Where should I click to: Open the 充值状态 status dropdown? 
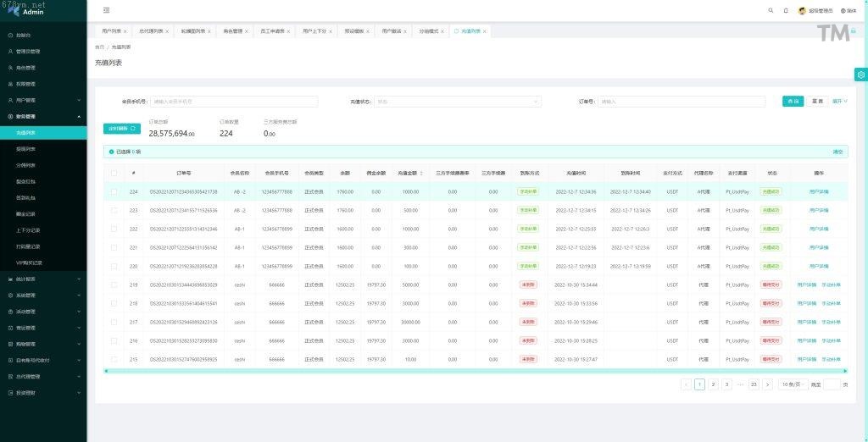pos(458,102)
